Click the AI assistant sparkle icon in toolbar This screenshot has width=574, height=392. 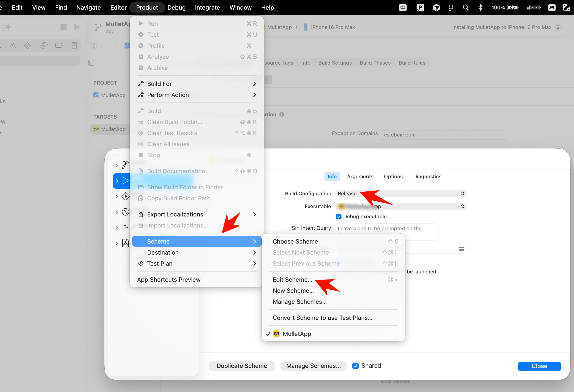click(7, 27)
